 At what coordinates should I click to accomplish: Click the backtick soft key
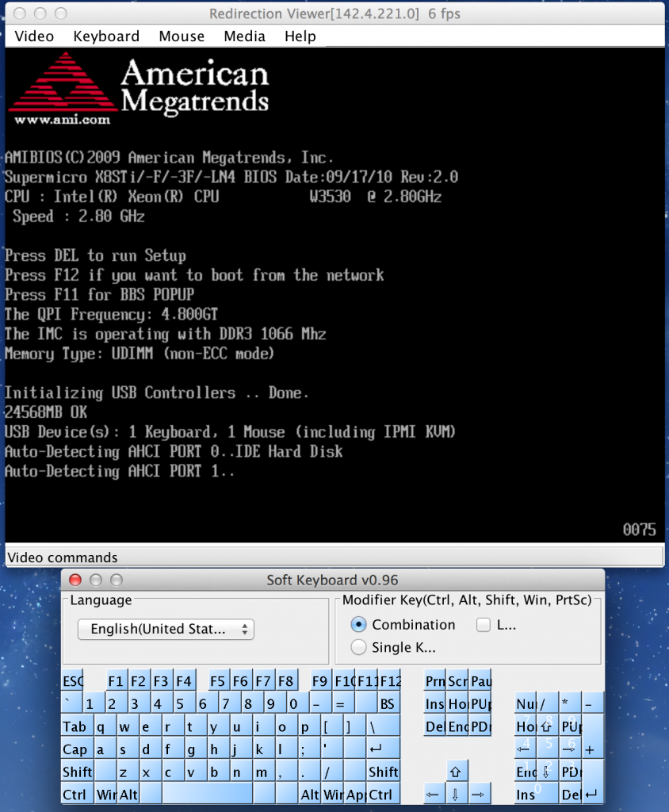coord(71,703)
